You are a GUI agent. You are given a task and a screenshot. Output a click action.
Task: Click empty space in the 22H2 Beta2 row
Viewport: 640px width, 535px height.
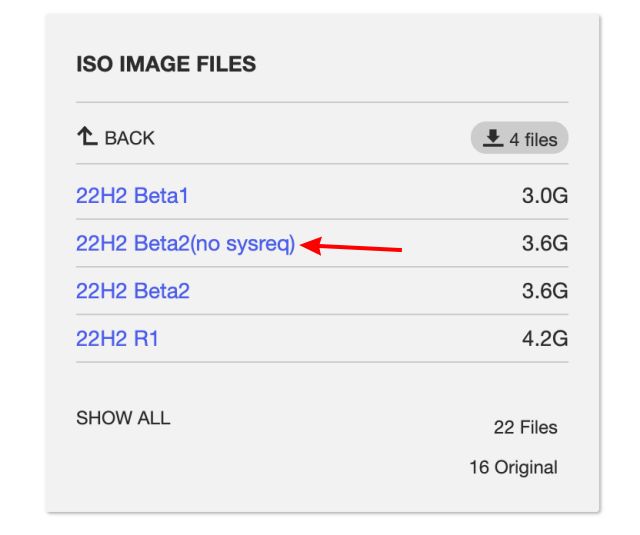click(x=350, y=291)
